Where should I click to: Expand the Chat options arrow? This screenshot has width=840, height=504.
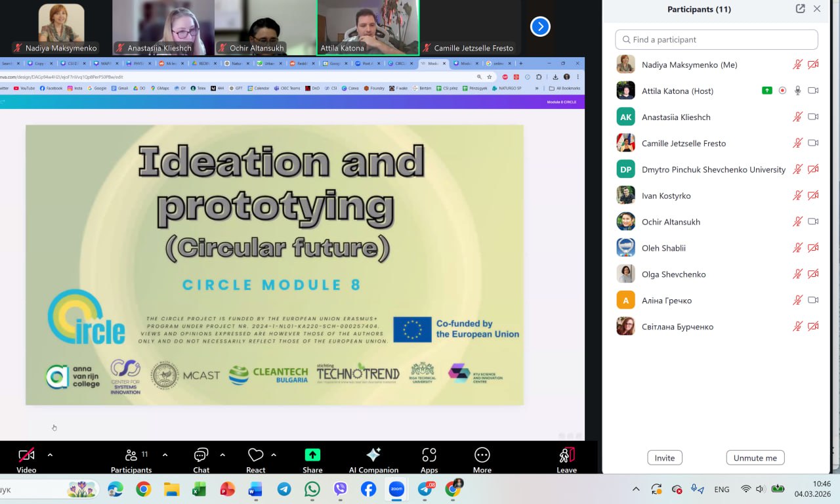point(222,455)
